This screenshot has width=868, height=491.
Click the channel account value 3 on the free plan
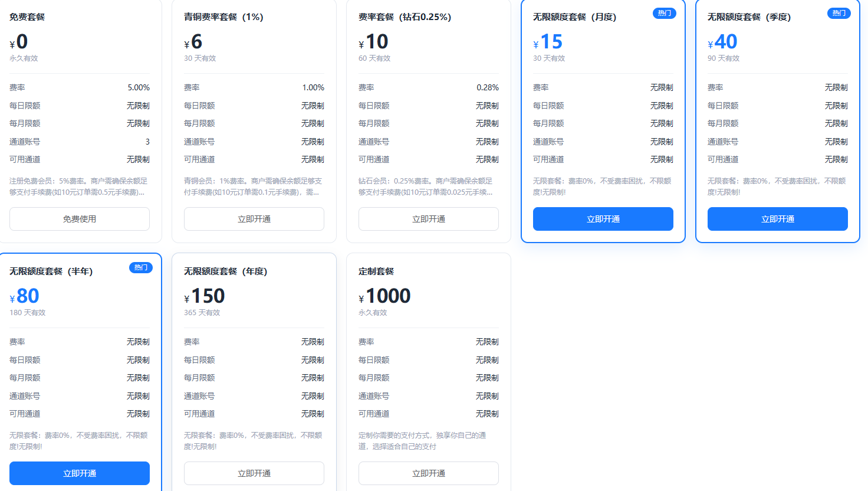click(x=147, y=142)
